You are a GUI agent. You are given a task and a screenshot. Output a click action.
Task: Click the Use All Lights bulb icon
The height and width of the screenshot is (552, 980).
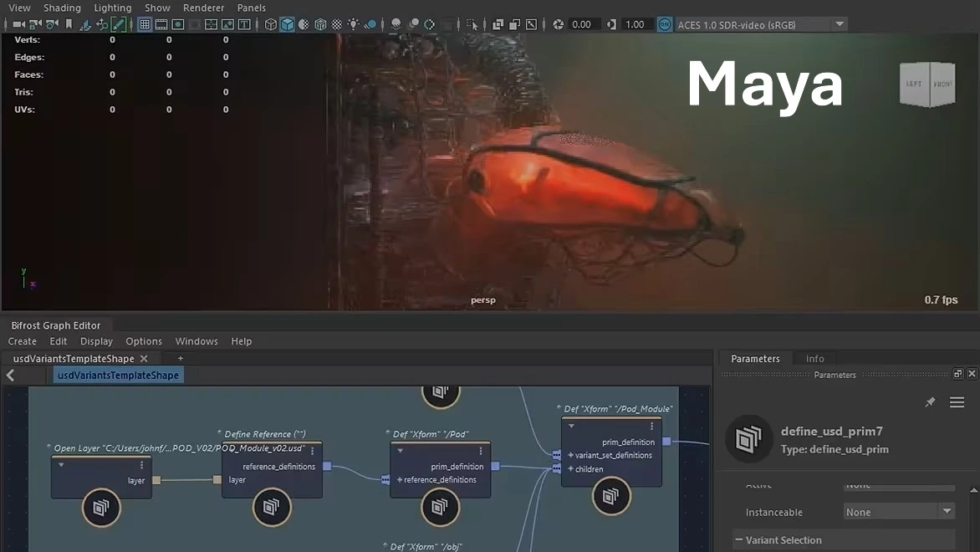353,24
